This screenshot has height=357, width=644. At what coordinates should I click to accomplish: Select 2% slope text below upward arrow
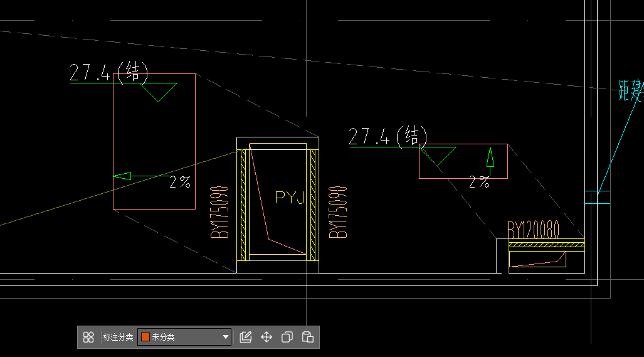(479, 182)
